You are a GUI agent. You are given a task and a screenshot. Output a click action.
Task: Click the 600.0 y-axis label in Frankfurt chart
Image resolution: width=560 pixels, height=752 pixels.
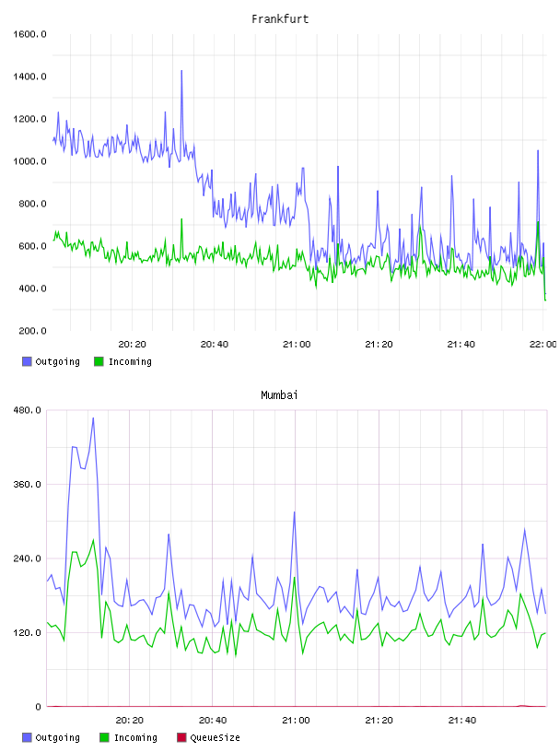[32, 246]
